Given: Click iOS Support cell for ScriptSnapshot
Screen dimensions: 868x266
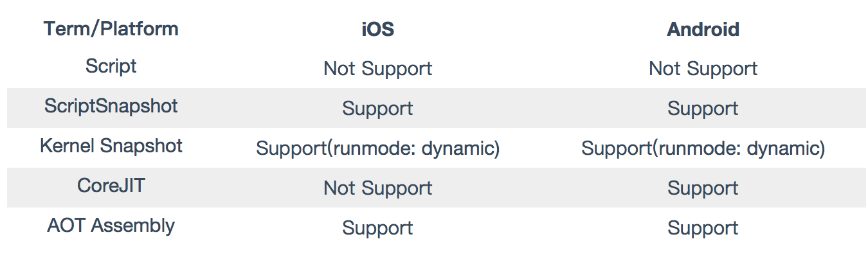Looking at the screenshot, I should point(377,109).
